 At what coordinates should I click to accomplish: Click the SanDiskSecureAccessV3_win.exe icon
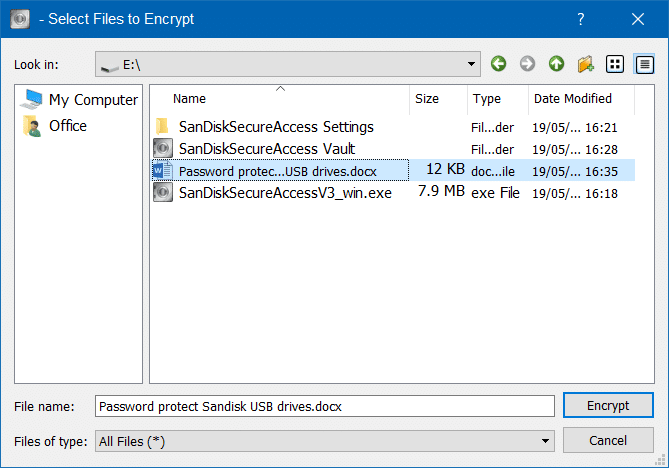pos(163,192)
